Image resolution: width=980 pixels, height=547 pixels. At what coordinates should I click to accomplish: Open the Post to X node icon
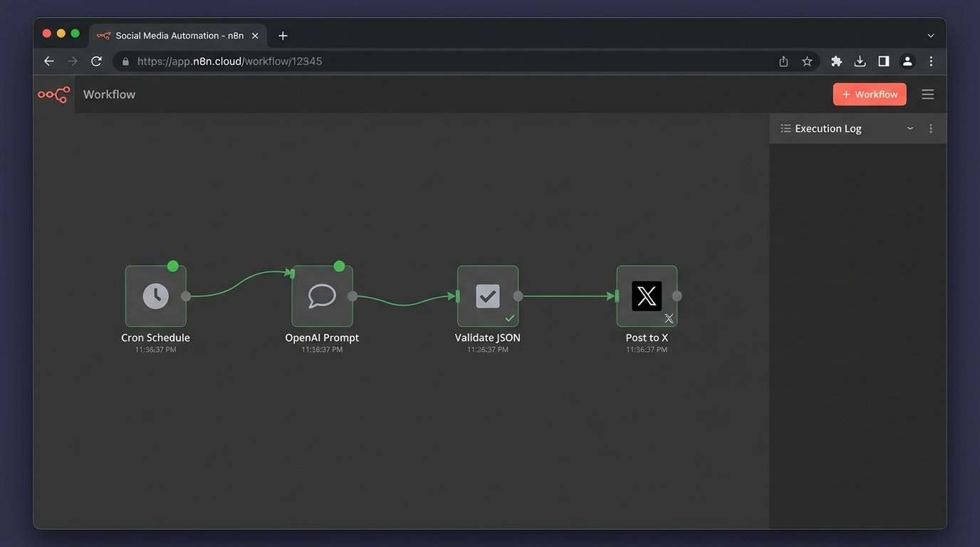[x=647, y=295]
